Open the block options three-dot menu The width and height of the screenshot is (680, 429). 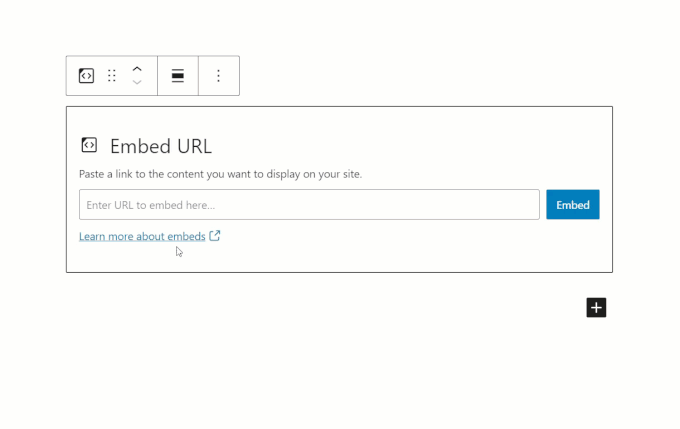click(x=219, y=75)
